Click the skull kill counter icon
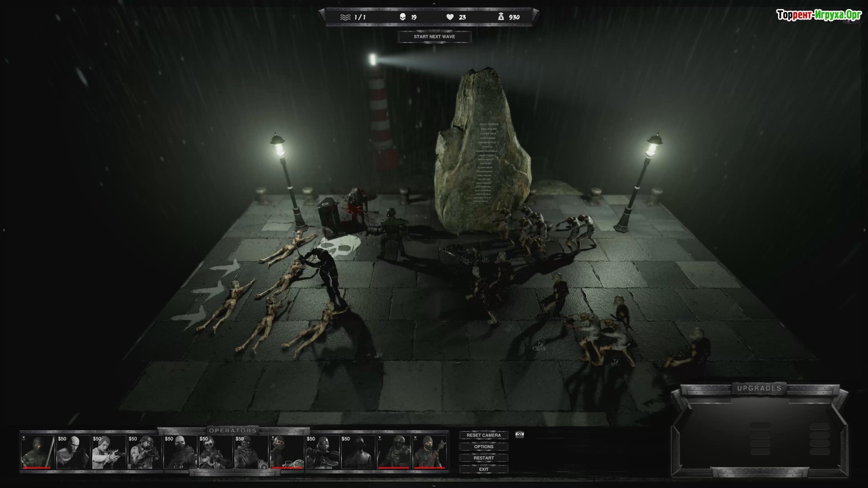This screenshot has height=488, width=868. tap(402, 17)
